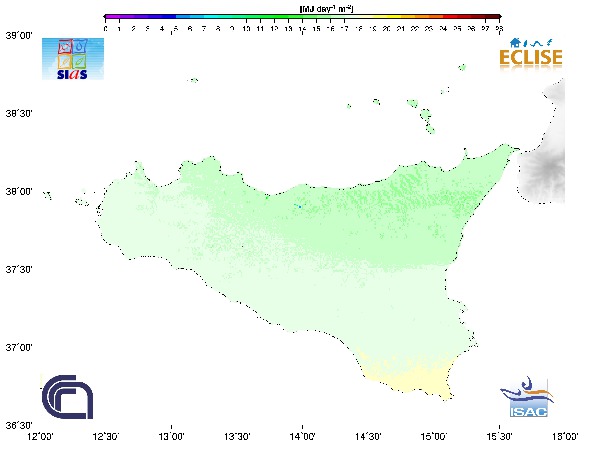Viewport: 600px width, 450px height.
Task: Click the 37°00' latitude label
Action: coord(19,347)
